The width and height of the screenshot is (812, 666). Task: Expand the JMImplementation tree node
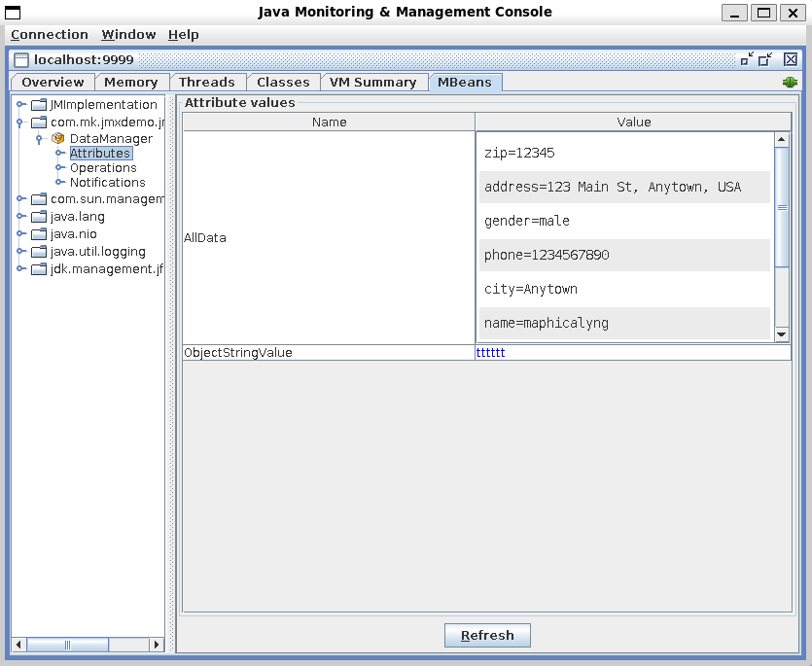click(x=20, y=105)
